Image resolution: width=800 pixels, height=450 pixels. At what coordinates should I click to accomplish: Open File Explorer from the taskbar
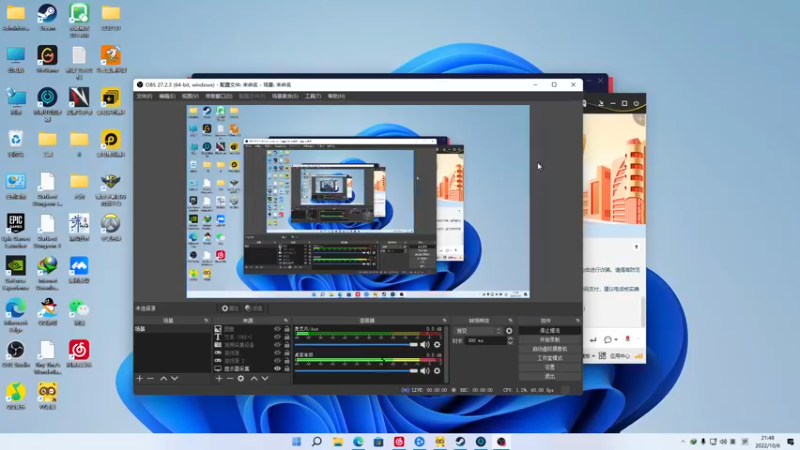coord(337,441)
